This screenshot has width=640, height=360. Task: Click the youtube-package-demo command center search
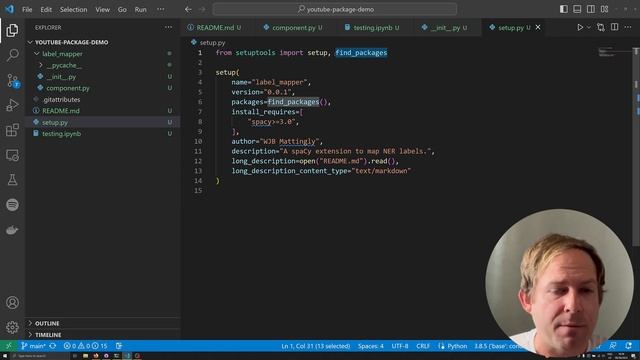pos(335,9)
